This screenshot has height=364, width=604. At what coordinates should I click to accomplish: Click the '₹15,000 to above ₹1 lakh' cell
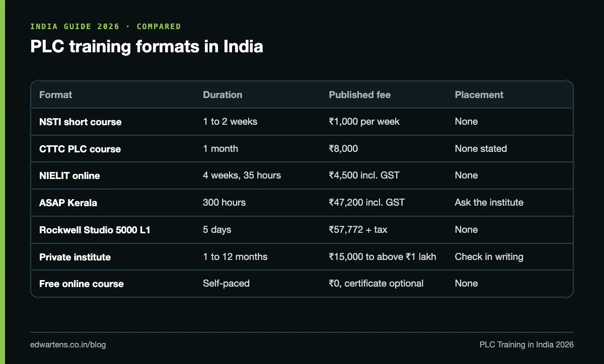click(382, 257)
